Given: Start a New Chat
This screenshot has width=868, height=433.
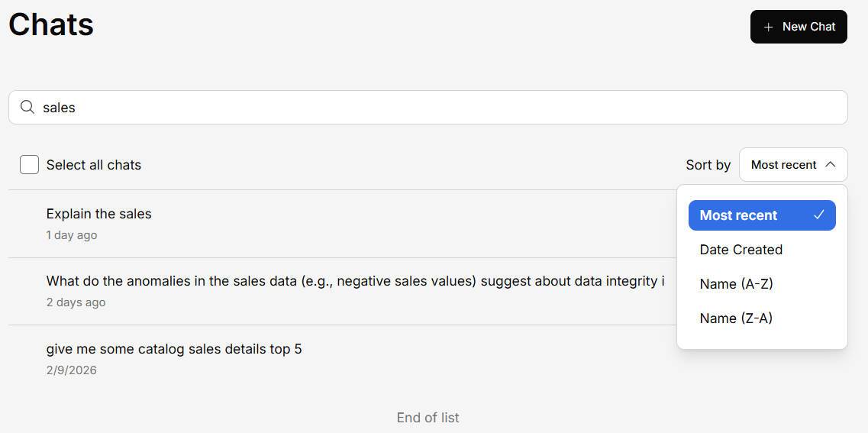Looking at the screenshot, I should coord(799,27).
